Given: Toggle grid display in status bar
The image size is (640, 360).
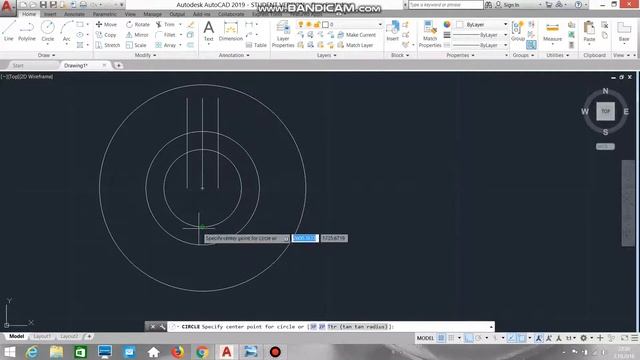Looking at the screenshot, I should pos(441,338).
